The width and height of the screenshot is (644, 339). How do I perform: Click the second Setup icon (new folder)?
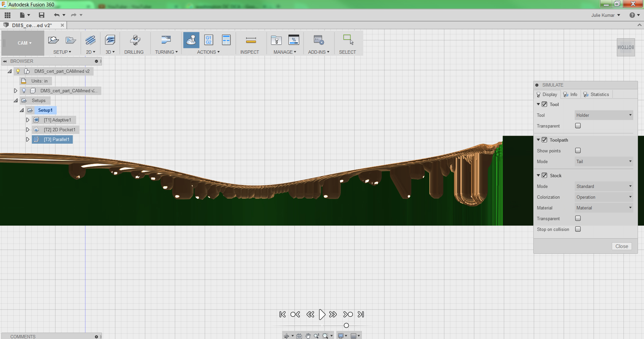point(71,40)
